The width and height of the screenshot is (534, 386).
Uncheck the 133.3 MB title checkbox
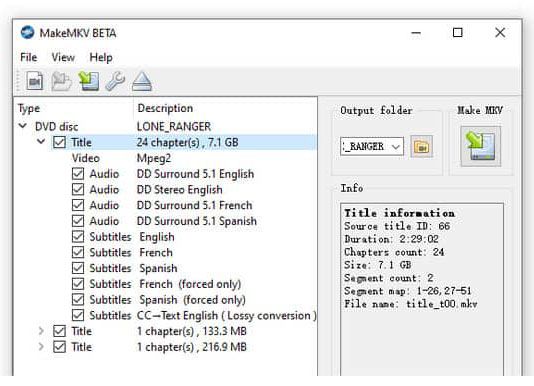[60, 331]
